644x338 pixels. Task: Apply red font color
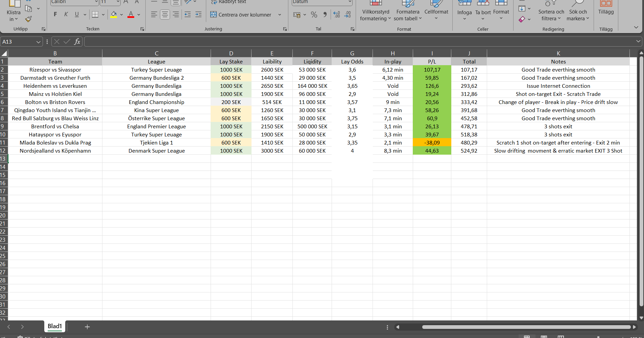pos(131,15)
